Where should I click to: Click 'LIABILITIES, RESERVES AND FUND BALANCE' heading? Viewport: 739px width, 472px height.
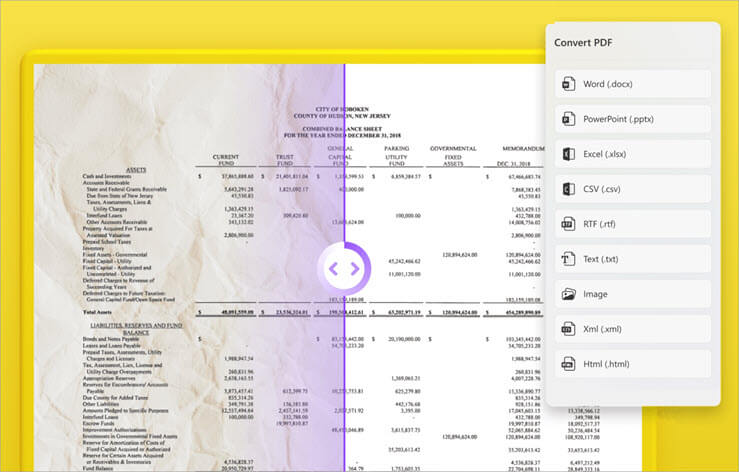(x=136, y=329)
